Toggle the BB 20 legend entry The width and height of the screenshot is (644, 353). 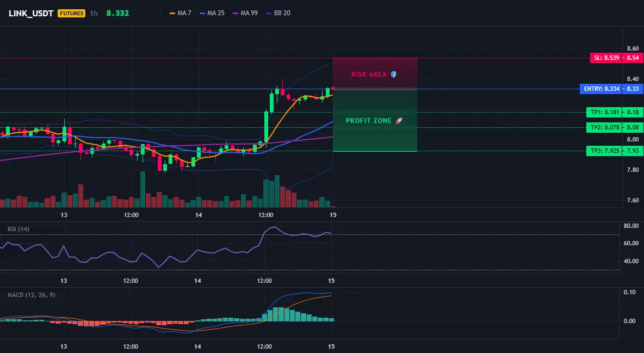coord(278,13)
